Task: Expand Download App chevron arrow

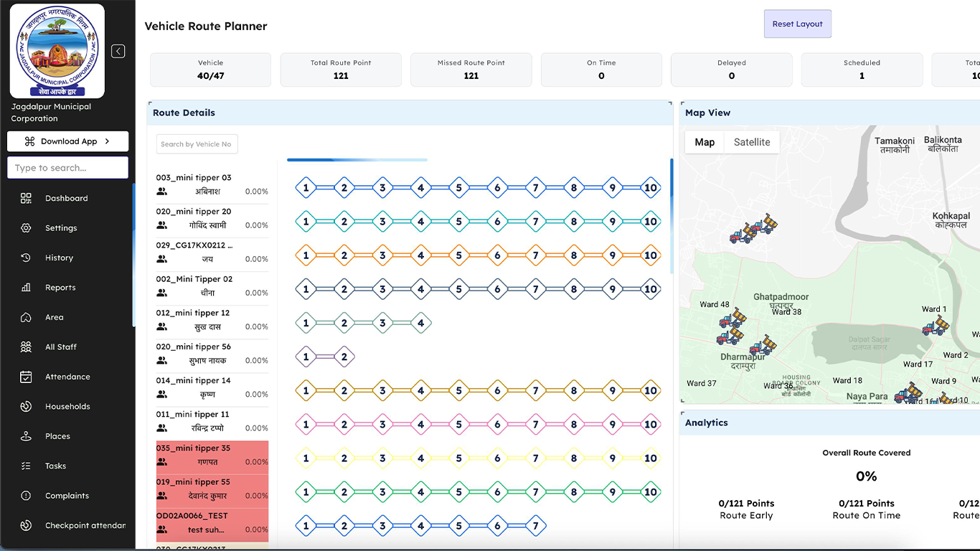Action: [107, 141]
